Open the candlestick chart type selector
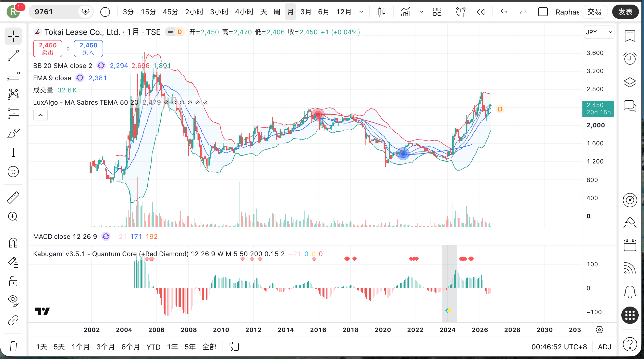Screen dimensions: 644x359 [x=382, y=12]
